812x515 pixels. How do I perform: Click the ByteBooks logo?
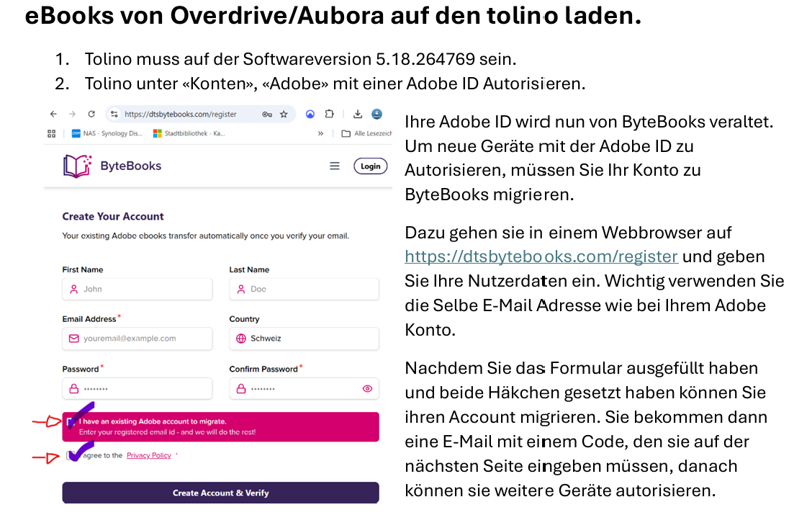tap(77, 166)
